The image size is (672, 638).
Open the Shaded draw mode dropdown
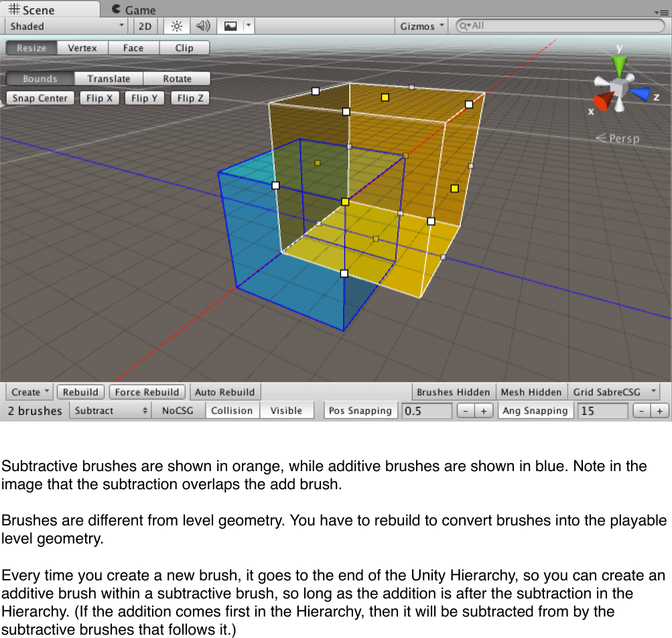(x=67, y=26)
